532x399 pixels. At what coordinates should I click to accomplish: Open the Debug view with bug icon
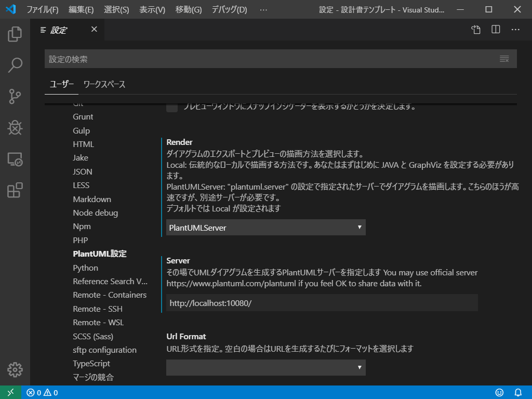[x=15, y=128]
